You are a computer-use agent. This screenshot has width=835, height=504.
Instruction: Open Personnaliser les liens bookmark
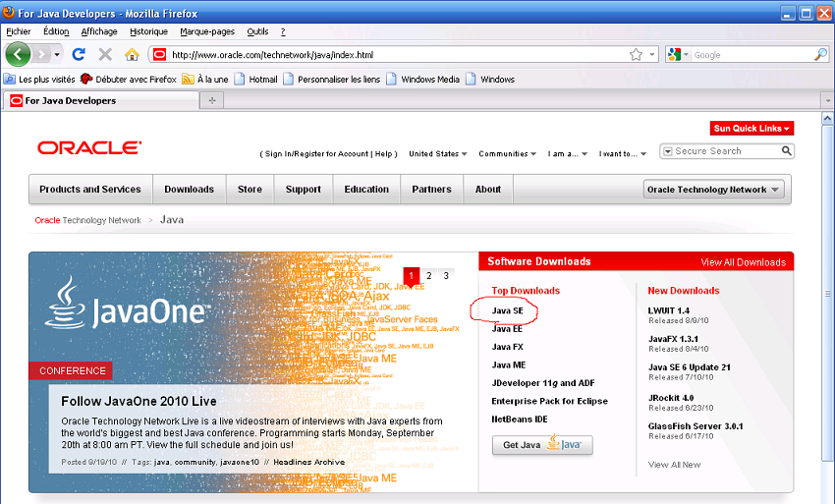coord(331,80)
